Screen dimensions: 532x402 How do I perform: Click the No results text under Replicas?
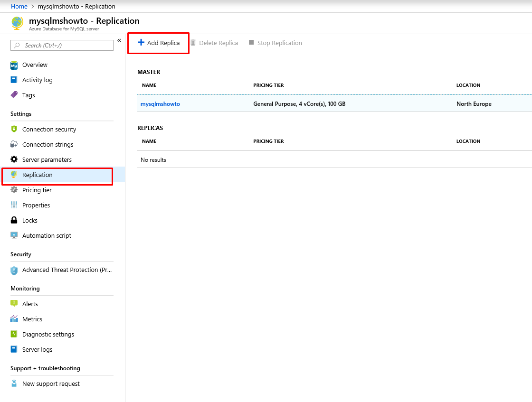153,159
